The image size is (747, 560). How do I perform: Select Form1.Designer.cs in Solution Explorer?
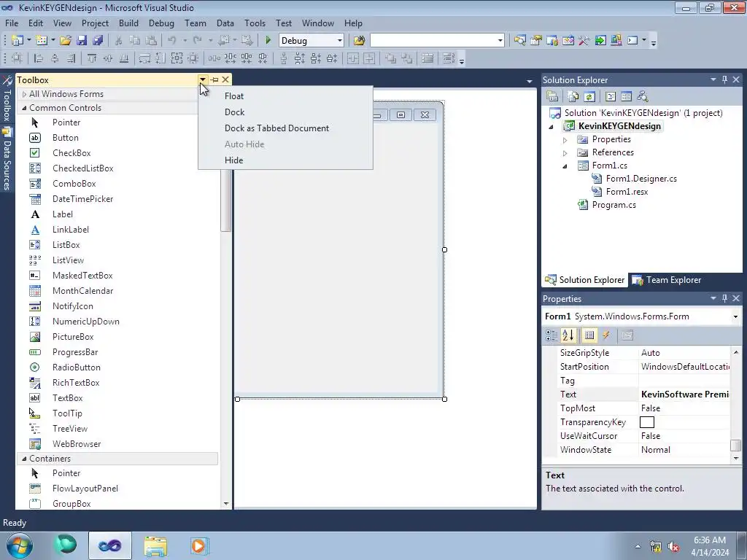641,179
